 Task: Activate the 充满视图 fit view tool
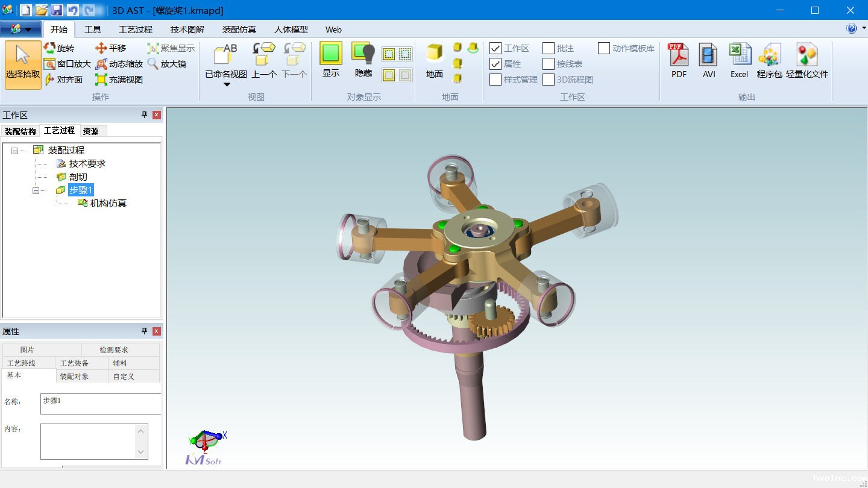[119, 80]
